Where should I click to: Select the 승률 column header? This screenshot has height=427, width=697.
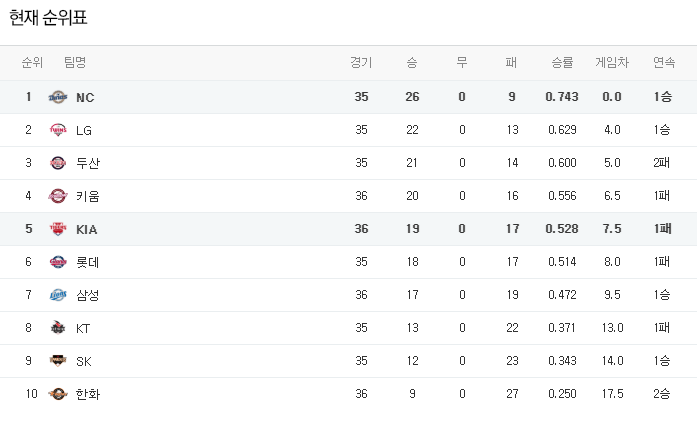point(562,63)
